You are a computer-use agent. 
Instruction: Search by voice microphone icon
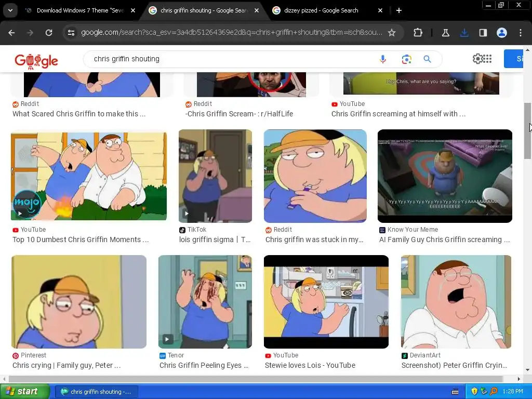click(x=383, y=59)
